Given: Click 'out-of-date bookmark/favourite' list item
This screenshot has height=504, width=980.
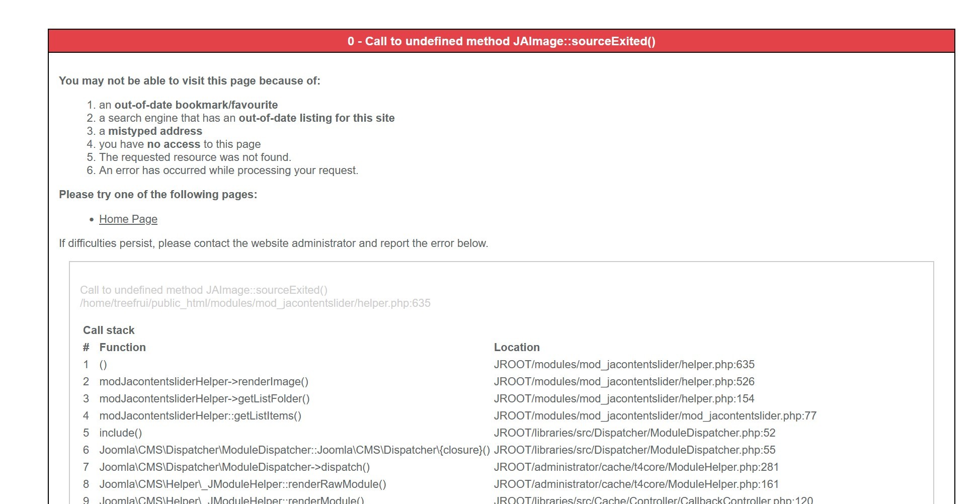Looking at the screenshot, I should 196,105.
